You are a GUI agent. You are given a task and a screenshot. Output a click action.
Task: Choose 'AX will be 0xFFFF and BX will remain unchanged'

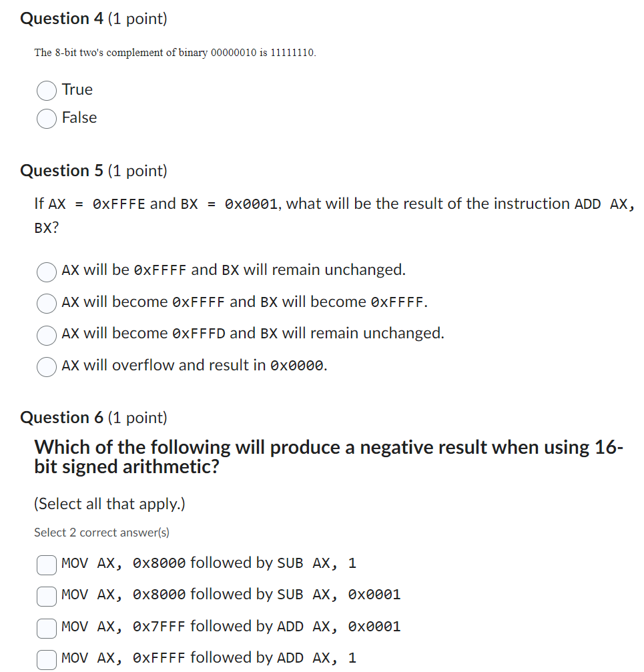coord(46,272)
